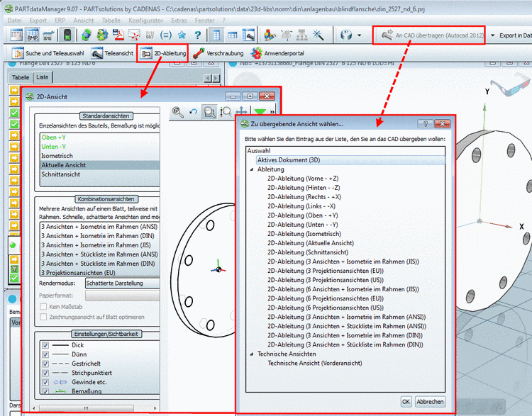
Task: Toggle the Dick line visibility checkbox
Action: tap(45, 345)
